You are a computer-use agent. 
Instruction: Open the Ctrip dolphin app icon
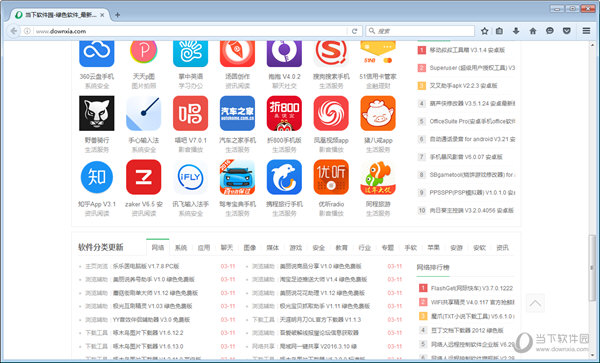pyautogui.click(x=284, y=177)
